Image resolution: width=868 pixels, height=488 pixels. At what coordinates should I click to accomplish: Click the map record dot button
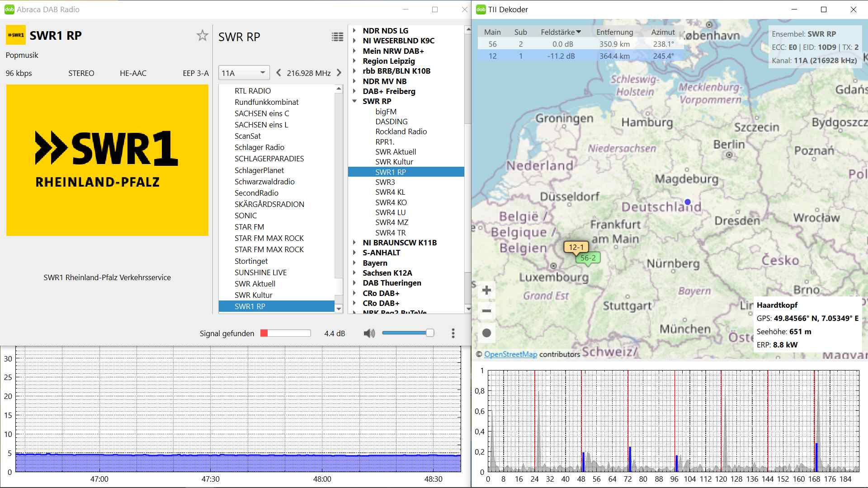[486, 333]
